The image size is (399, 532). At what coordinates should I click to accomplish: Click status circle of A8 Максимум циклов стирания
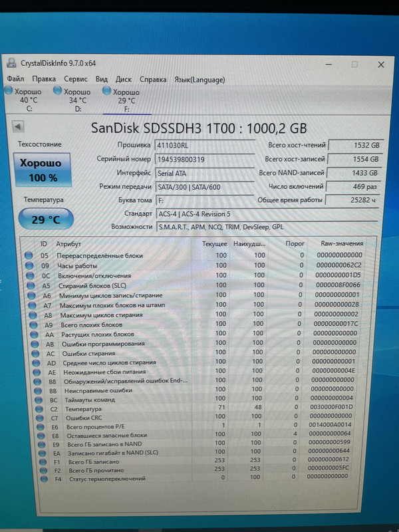[x=33, y=315]
